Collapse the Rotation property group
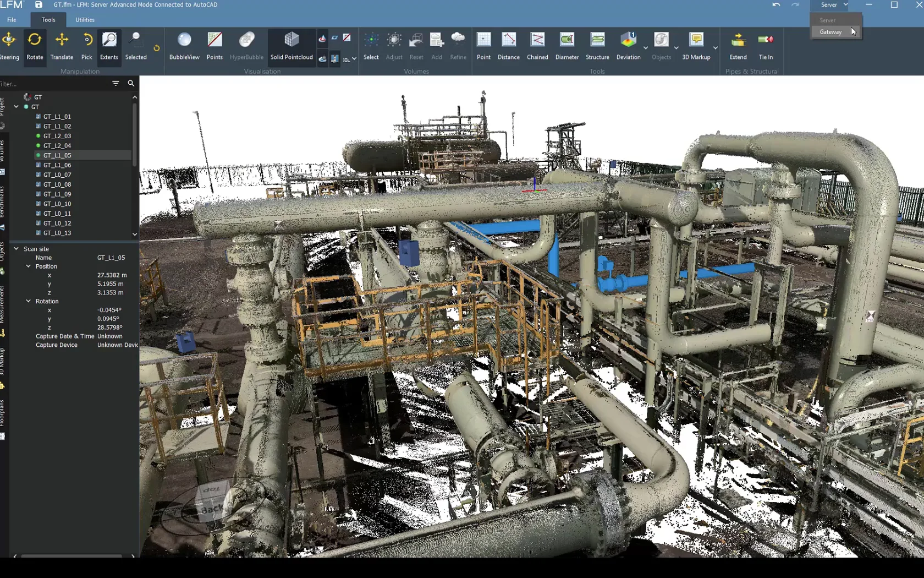 coord(29,301)
